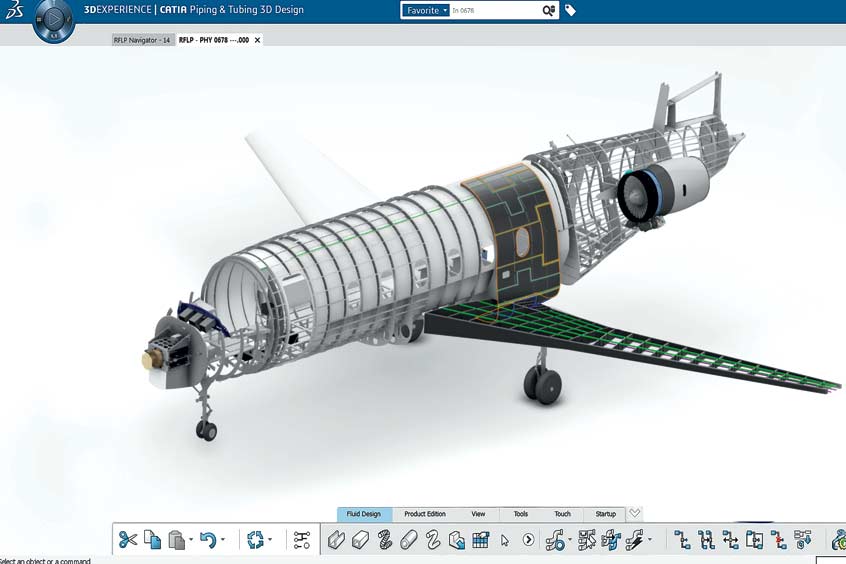Switch to RFLP Navigator tab
This screenshot has width=846, height=564.
(141, 40)
